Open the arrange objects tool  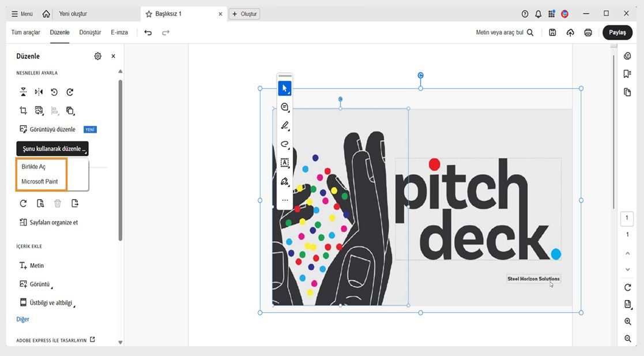70,110
